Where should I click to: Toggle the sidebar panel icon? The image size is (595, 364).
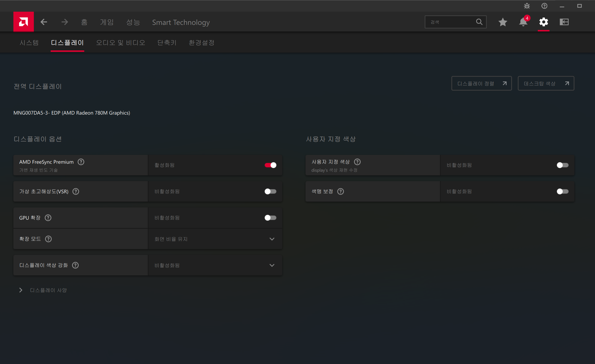tap(564, 22)
